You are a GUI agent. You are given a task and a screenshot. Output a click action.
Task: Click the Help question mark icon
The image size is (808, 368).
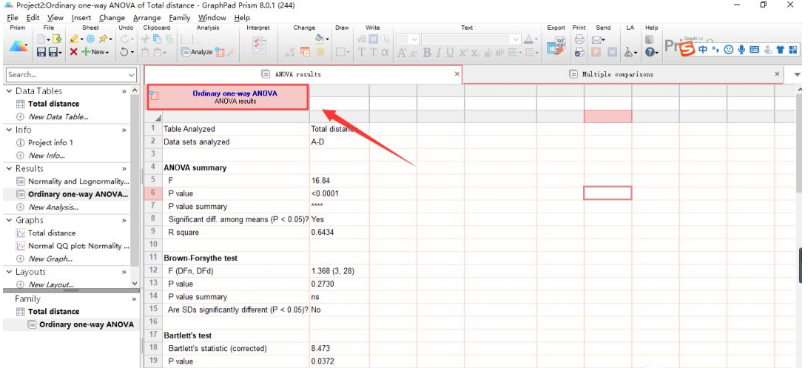pos(650,52)
